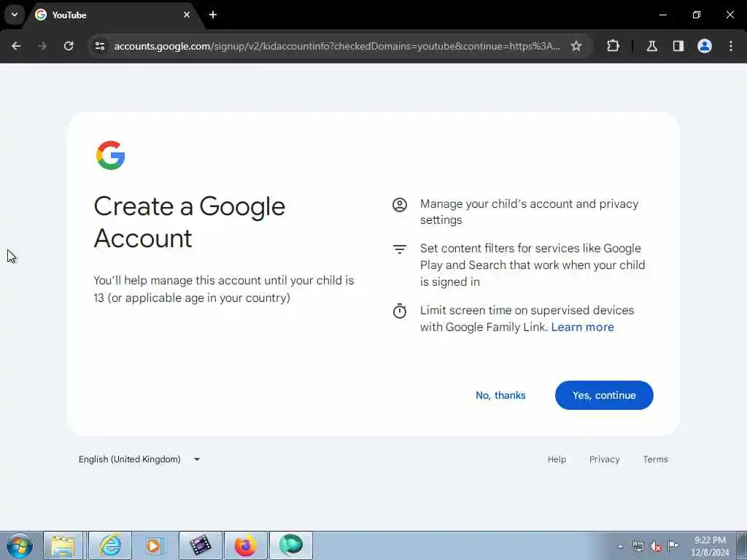Open the Learn more link

pos(582,327)
